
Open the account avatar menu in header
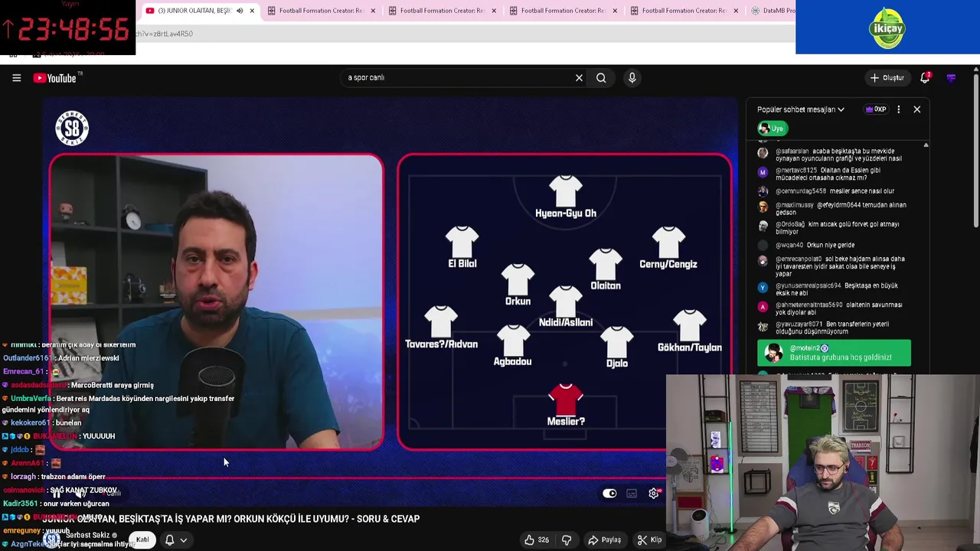[951, 77]
